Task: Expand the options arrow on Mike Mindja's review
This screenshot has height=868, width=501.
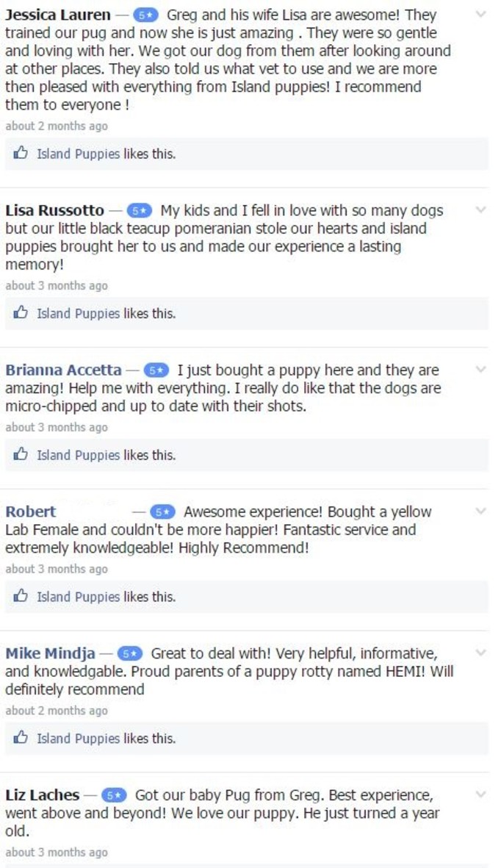Action: (480, 653)
